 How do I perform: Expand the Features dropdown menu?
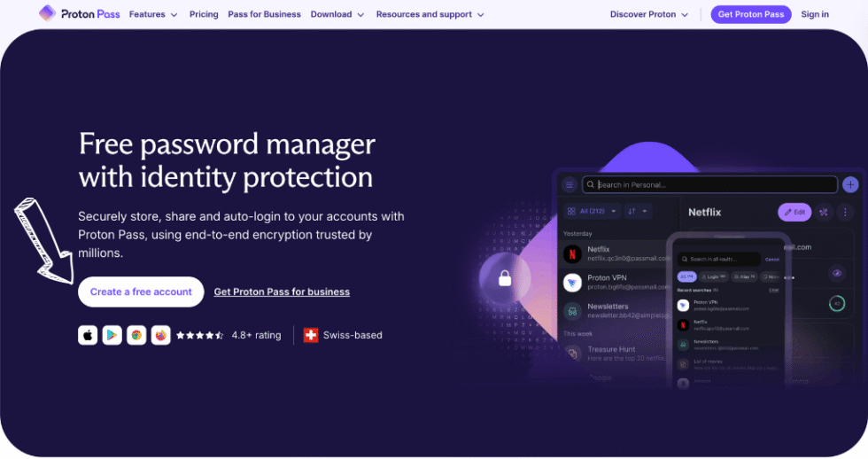tap(152, 14)
